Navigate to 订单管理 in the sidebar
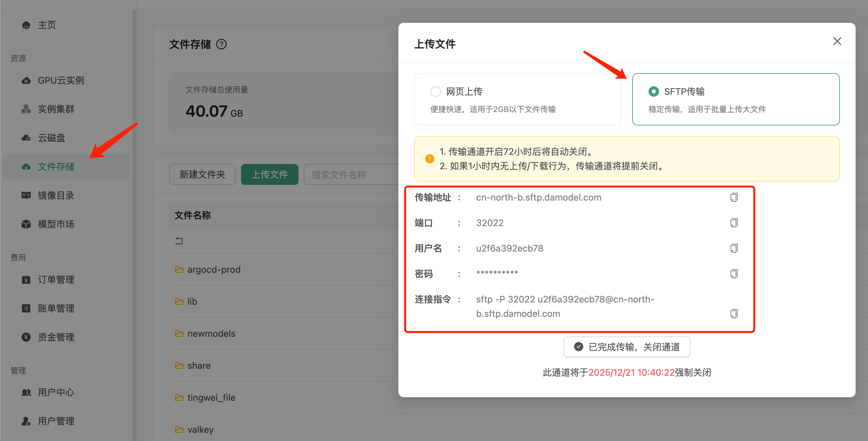Image resolution: width=868 pixels, height=441 pixels. click(x=56, y=280)
